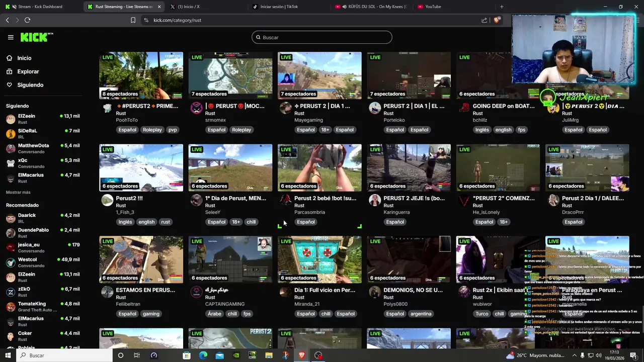Open PoohToTo streamer avatar
The image size is (644, 362).
click(x=107, y=108)
